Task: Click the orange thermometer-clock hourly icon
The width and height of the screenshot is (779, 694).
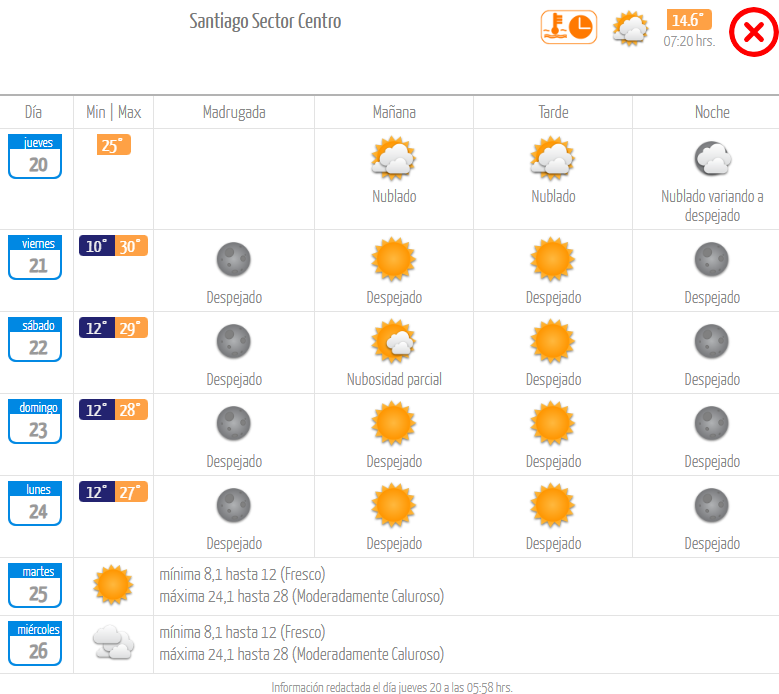Action: 569,27
